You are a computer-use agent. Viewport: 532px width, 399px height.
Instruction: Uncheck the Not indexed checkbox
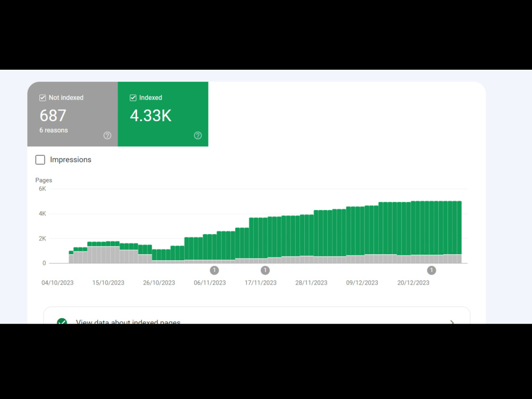tap(43, 98)
